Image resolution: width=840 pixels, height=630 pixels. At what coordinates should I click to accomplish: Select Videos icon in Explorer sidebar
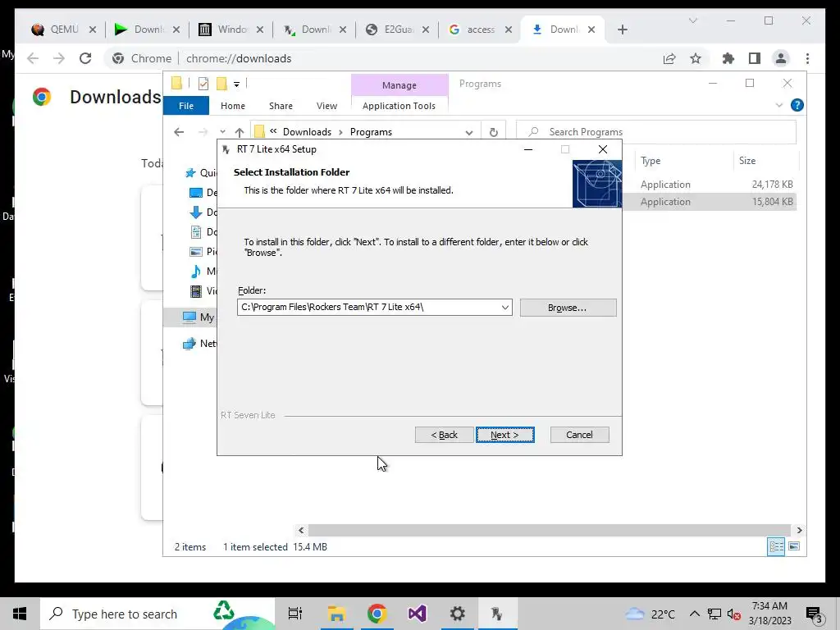click(196, 291)
